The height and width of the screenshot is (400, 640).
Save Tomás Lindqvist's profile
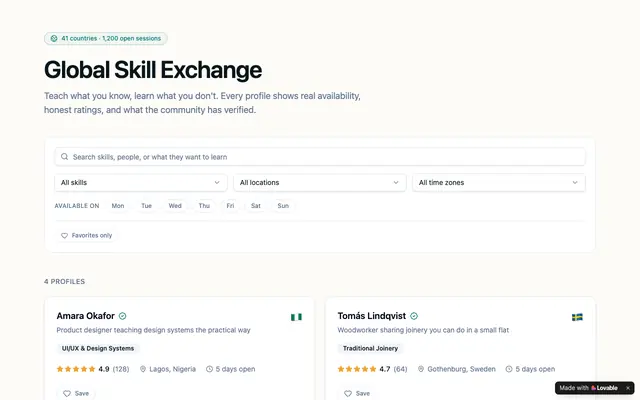click(357, 393)
